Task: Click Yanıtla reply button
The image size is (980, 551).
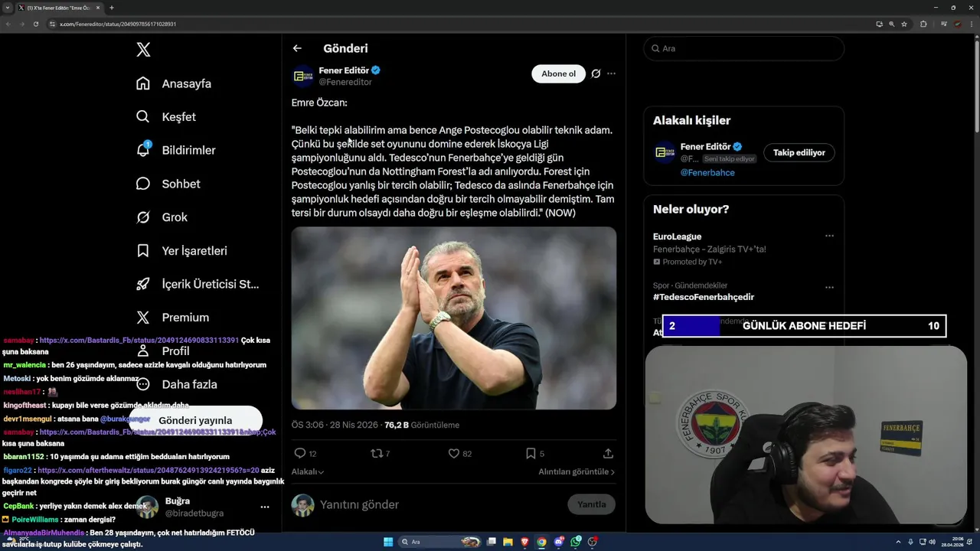Action: (591, 504)
